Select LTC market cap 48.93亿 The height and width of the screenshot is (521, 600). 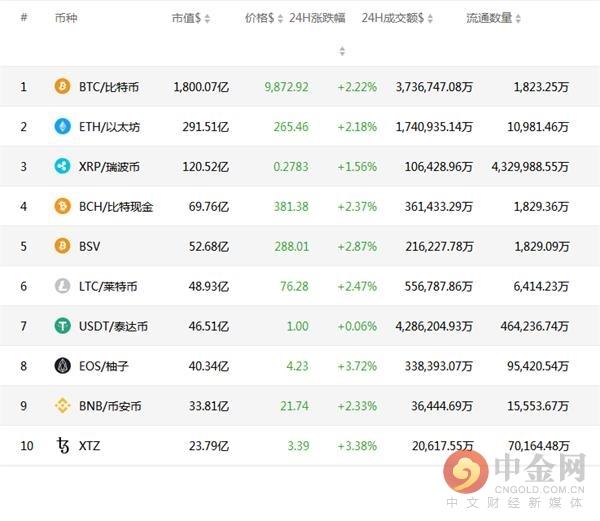click(209, 286)
